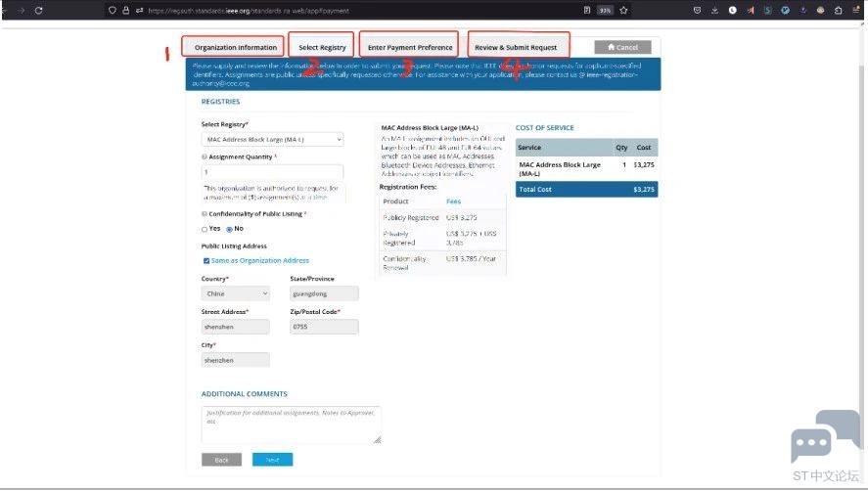Image resolution: width=868 pixels, height=491 pixels.
Task: Reload the page with the refresh icon
Action: (x=39, y=10)
